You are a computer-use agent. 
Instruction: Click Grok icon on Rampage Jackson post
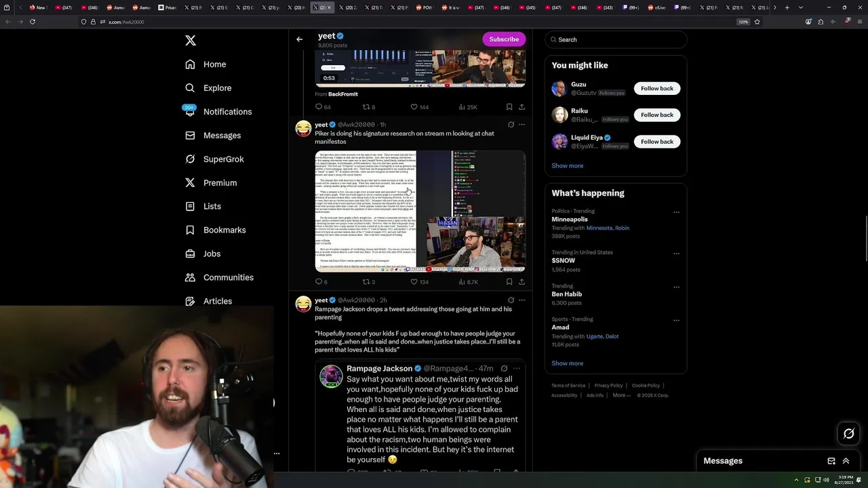[x=511, y=300]
